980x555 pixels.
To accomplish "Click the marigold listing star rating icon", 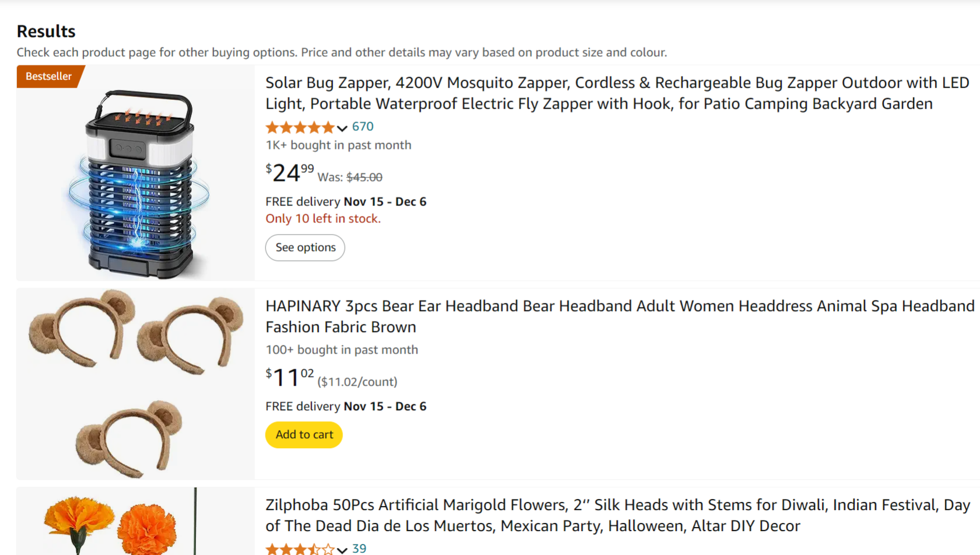I will (300, 549).
